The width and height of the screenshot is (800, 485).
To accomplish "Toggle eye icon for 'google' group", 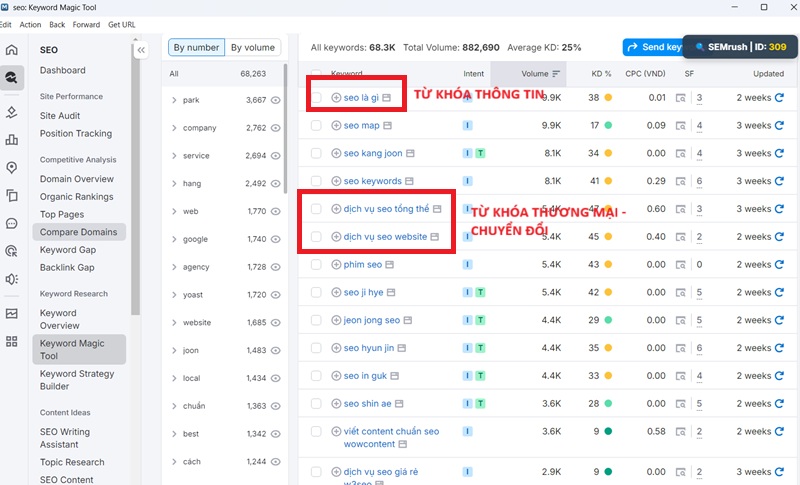I will tap(276, 239).
